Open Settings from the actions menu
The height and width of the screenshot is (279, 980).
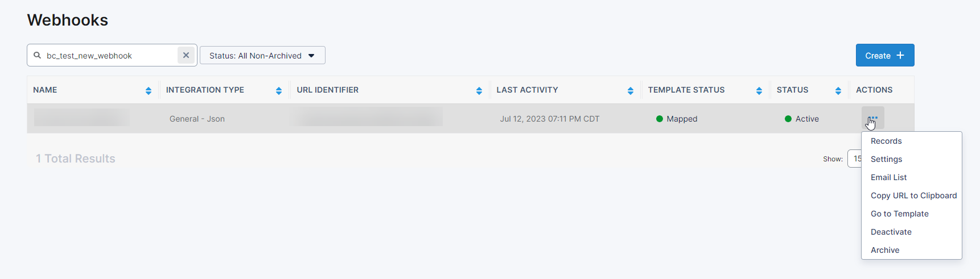(886, 159)
